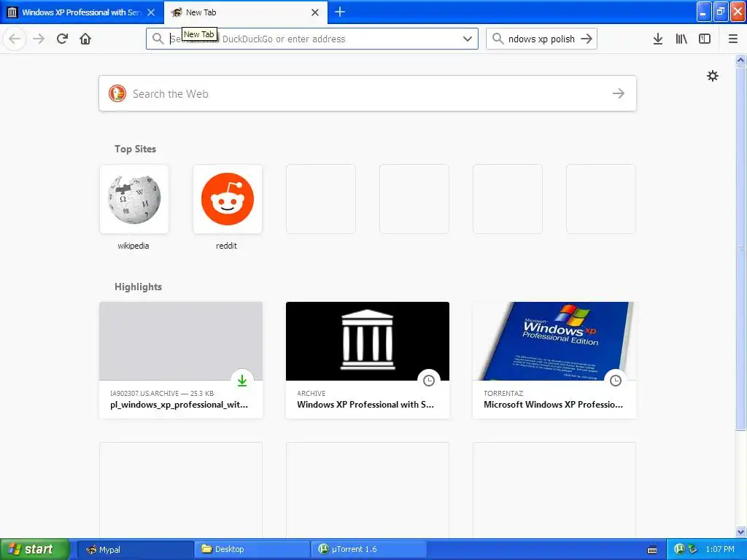
Task: Click the green download badge on pl_windows card
Action: [x=242, y=380]
